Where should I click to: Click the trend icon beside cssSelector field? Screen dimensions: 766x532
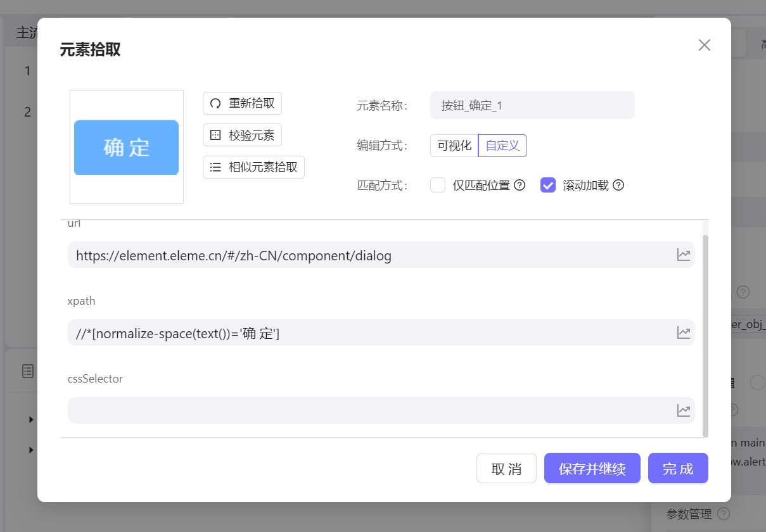tap(684, 410)
